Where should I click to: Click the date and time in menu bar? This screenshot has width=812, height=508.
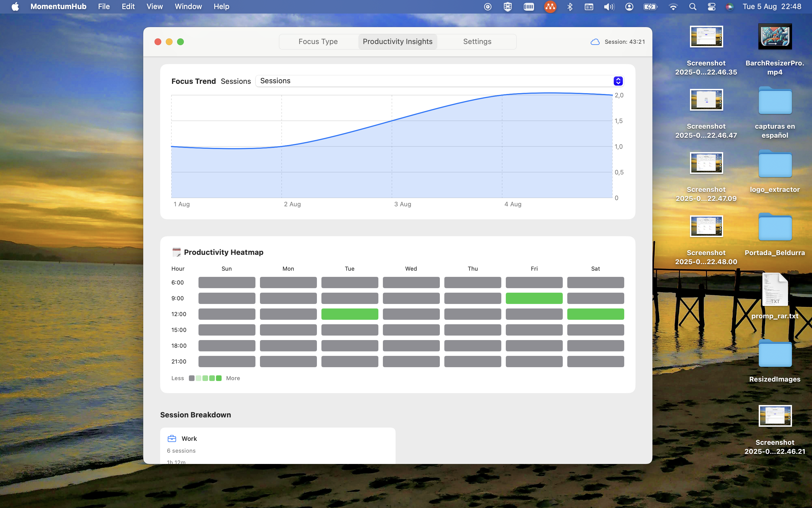click(x=772, y=6)
